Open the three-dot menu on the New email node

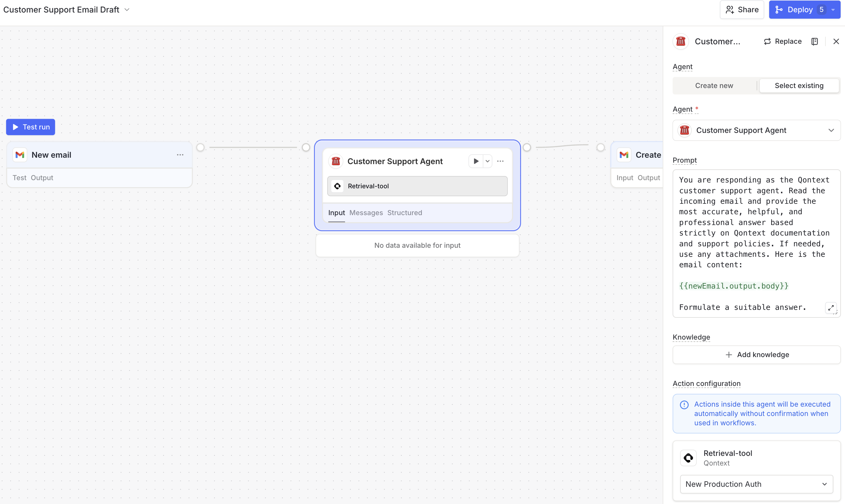pyautogui.click(x=180, y=154)
